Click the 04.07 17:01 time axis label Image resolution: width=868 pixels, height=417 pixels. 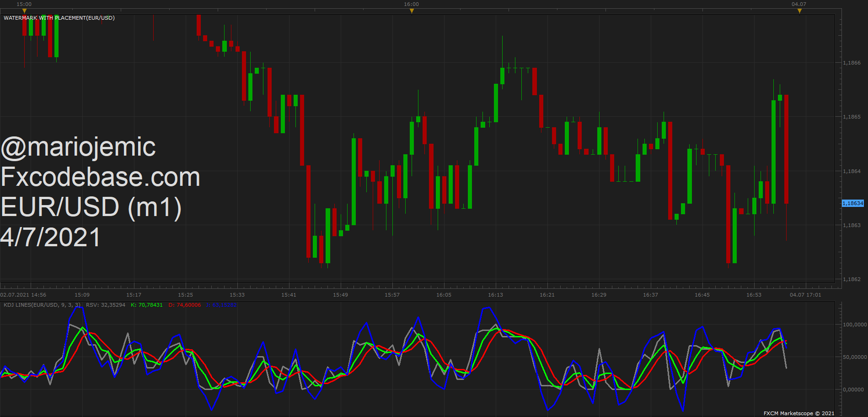click(x=805, y=295)
